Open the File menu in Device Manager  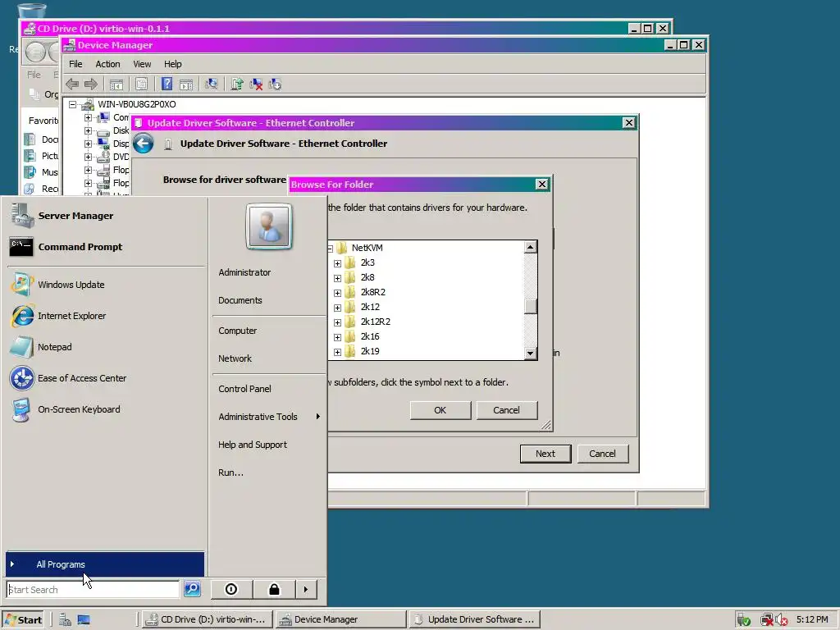click(75, 64)
